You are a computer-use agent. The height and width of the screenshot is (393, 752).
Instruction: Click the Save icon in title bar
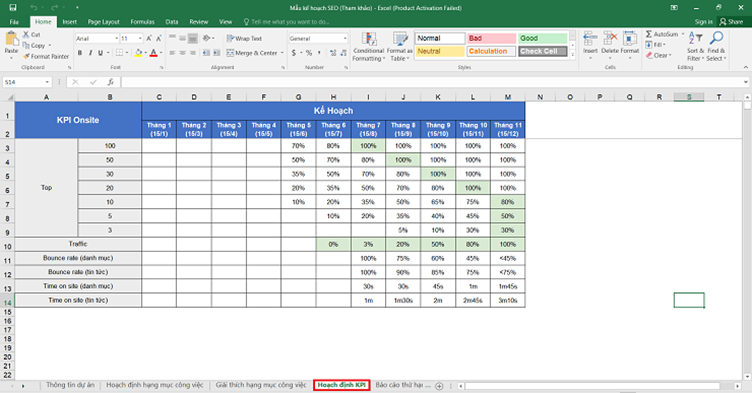[x=13, y=8]
